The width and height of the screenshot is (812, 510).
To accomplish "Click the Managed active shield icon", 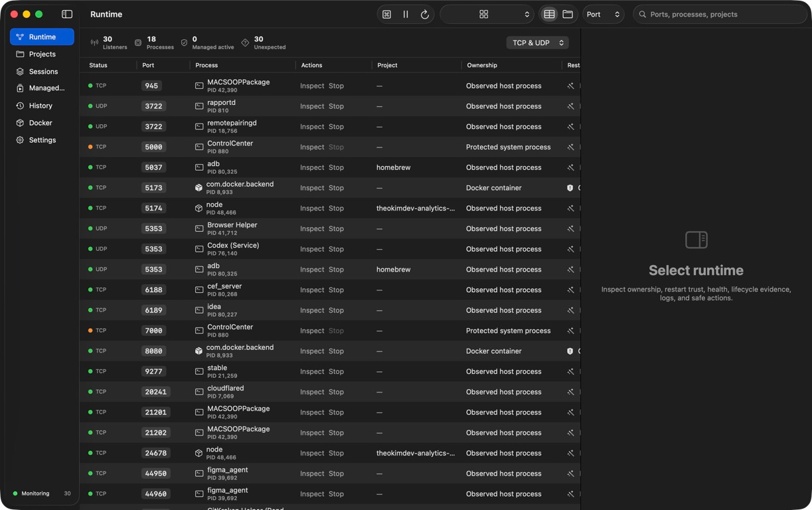I will pos(184,42).
